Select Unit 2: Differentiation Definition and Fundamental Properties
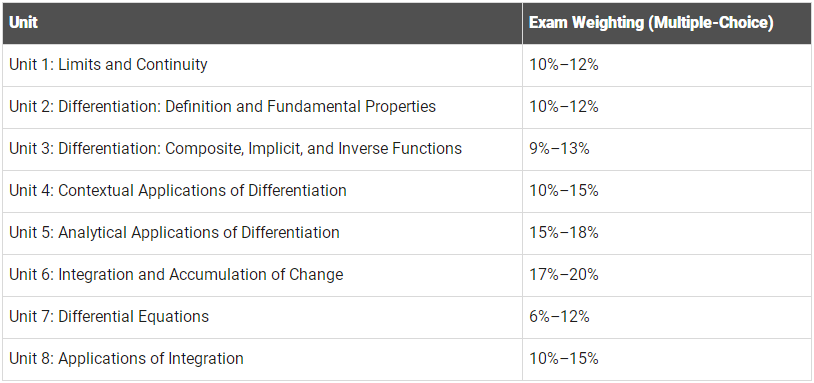The height and width of the screenshot is (383, 814). [x=222, y=106]
